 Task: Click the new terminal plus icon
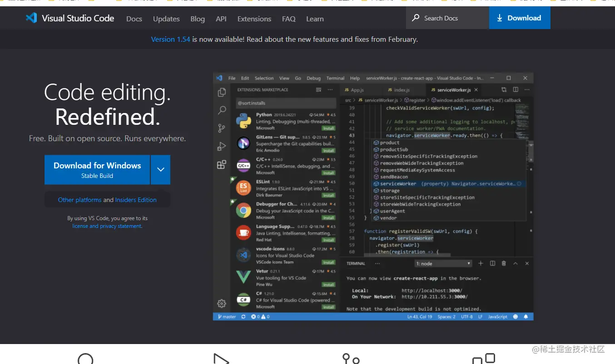coord(481,263)
